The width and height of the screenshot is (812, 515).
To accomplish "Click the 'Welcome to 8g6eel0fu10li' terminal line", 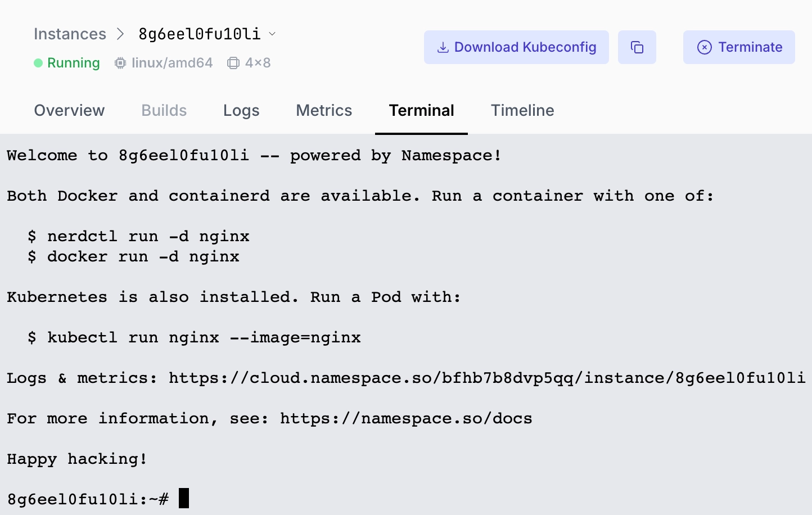I will (254, 156).
